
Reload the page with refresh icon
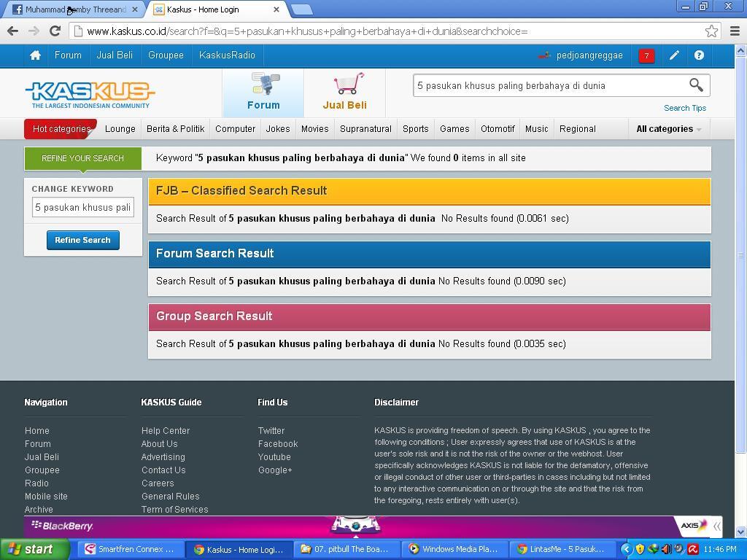[x=55, y=31]
